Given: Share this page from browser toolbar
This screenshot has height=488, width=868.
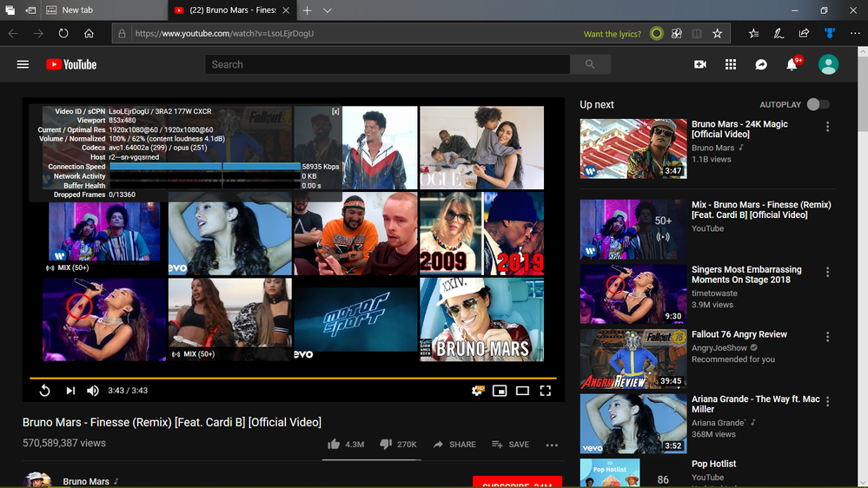Looking at the screenshot, I should click(804, 34).
